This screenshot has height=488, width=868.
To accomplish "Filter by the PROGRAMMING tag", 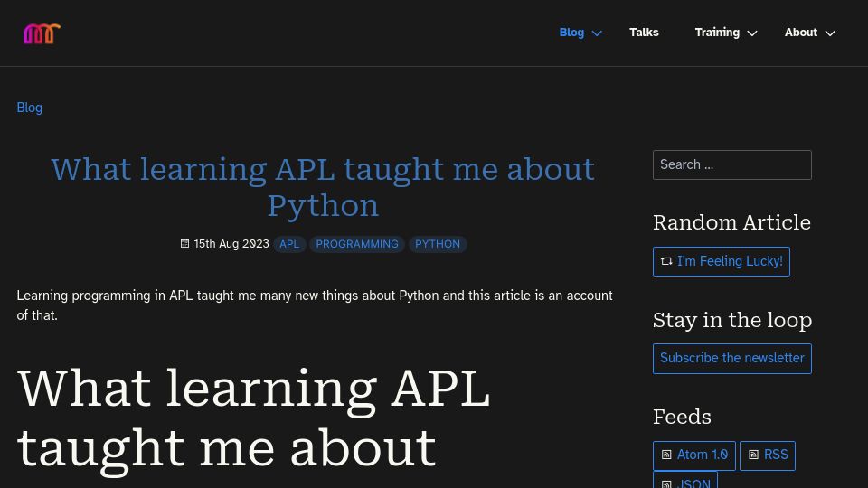I will pyautogui.click(x=357, y=244).
